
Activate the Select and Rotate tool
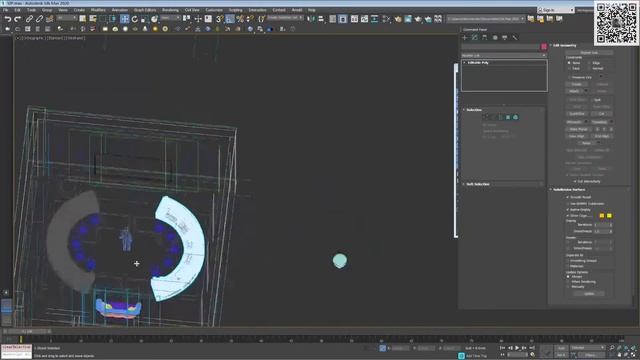click(x=135, y=19)
